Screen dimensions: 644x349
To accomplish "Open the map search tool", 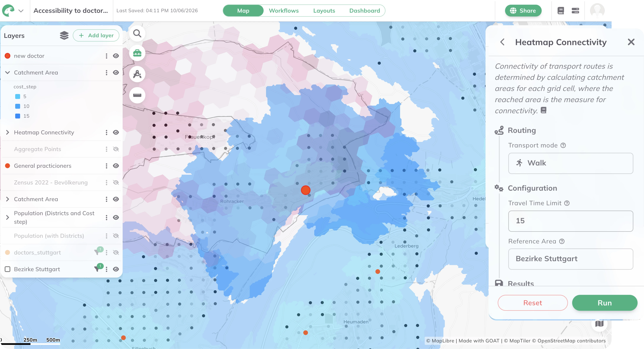I will point(137,33).
